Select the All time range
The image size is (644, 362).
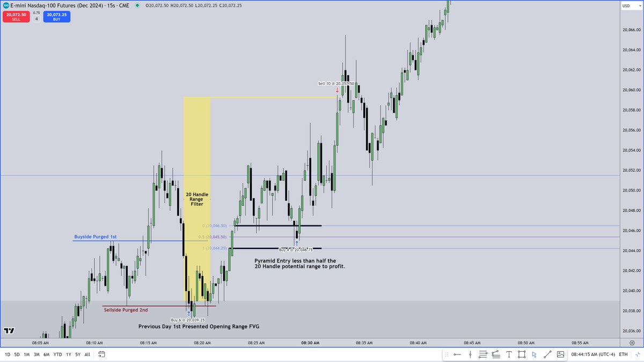coord(87,354)
